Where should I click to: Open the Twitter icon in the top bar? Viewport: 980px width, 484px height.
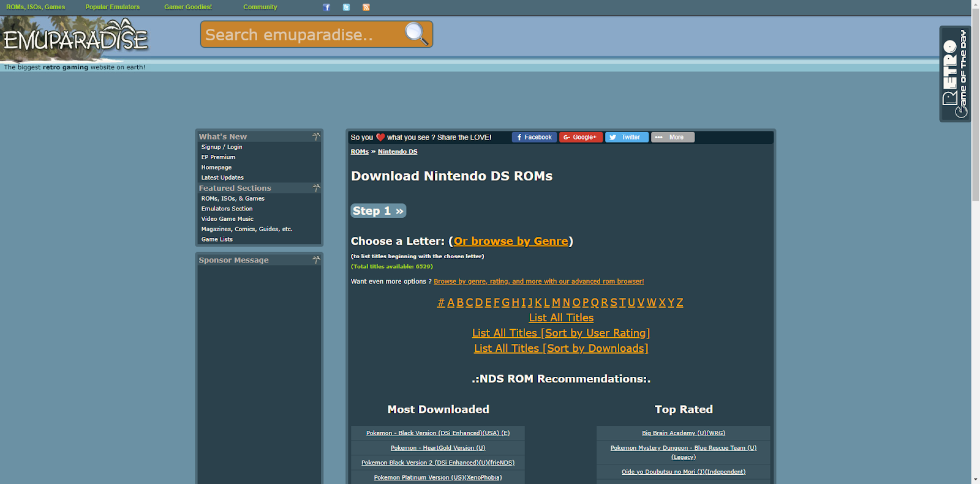tap(347, 7)
